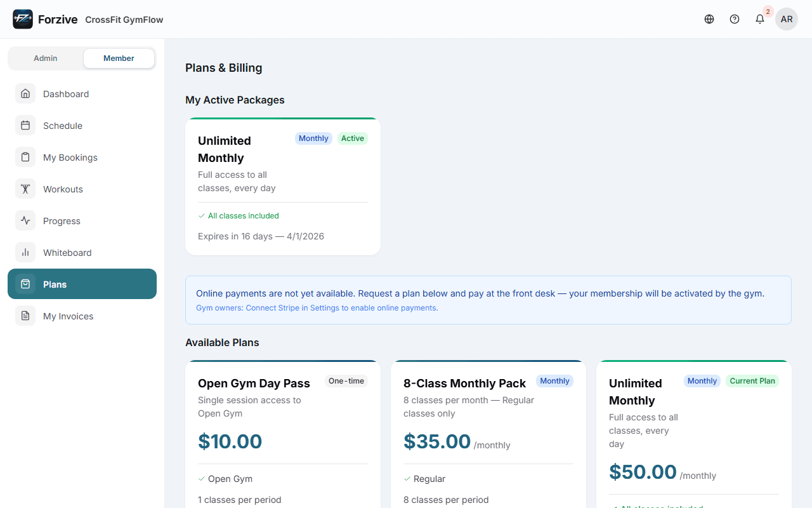Select the Progress pulse icon
This screenshot has width=812, height=508.
pos(25,220)
